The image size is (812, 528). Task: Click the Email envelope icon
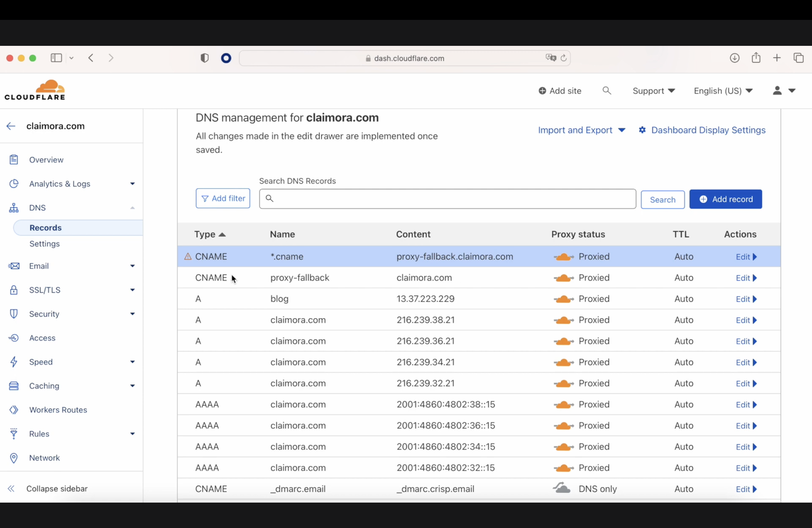pyautogui.click(x=14, y=266)
